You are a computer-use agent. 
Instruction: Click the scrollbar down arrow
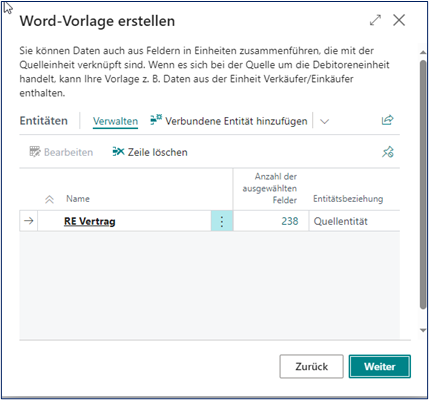423,330
